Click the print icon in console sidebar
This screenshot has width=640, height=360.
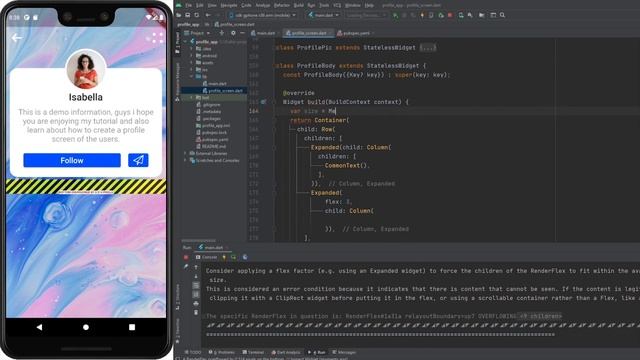[x=196, y=303]
